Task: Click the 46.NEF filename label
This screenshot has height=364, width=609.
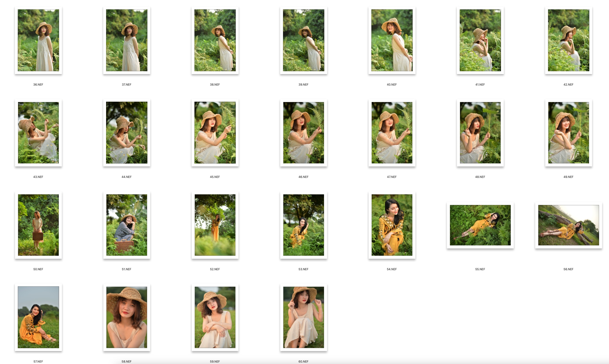Action: tap(303, 177)
